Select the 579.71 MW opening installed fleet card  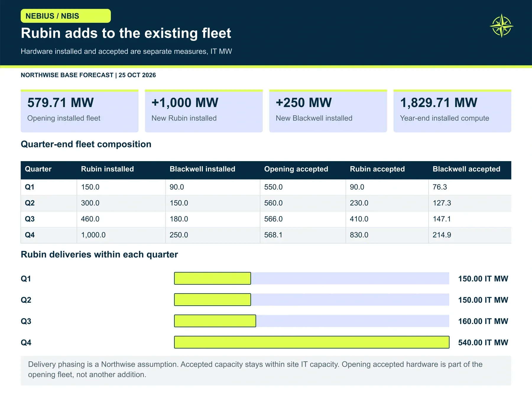80,111
